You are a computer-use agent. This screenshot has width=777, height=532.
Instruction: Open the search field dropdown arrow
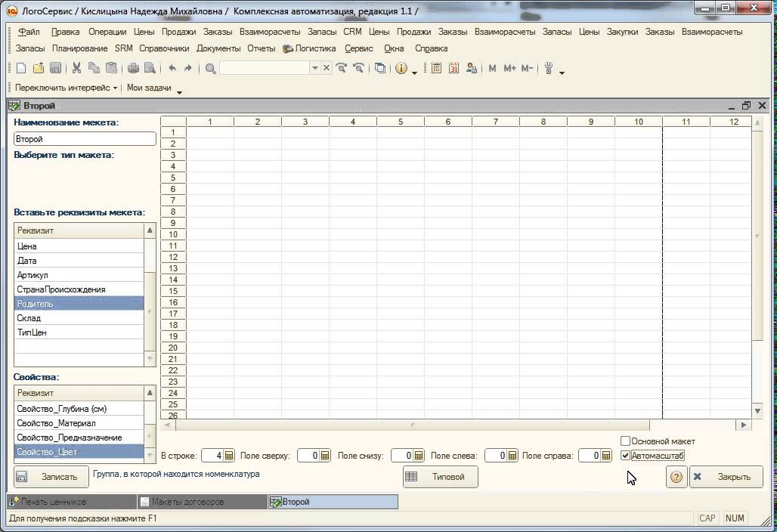[314, 68]
